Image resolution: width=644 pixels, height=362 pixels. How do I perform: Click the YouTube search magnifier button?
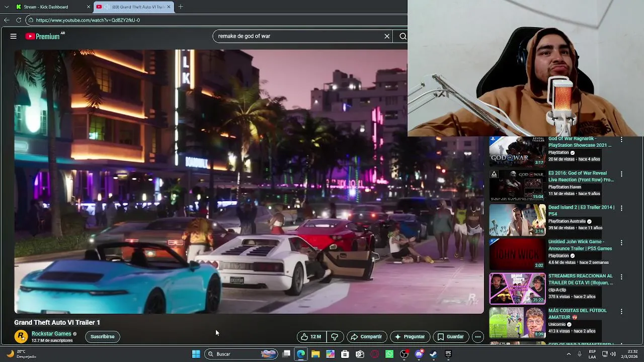click(403, 36)
